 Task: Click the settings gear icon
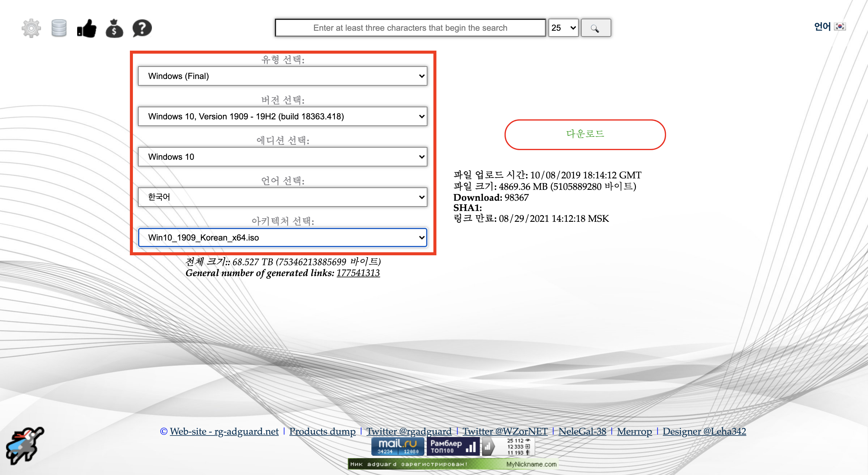pos(31,28)
